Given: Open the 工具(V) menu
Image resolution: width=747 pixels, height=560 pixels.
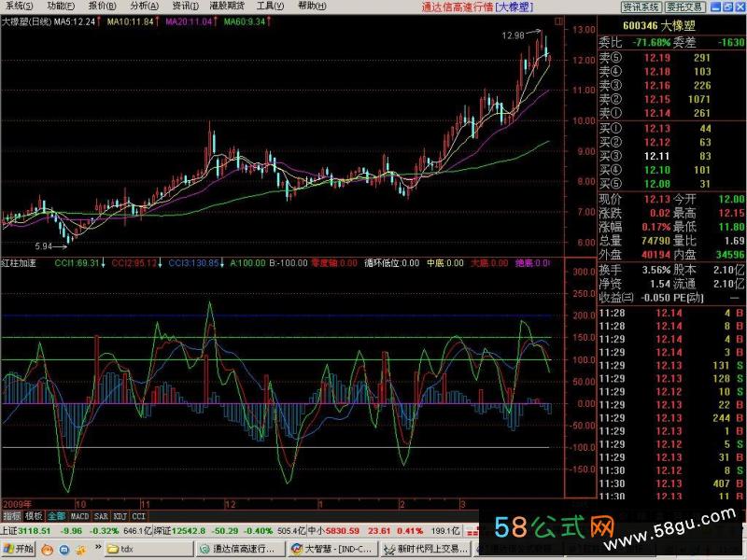Looking at the screenshot, I should point(270,7).
